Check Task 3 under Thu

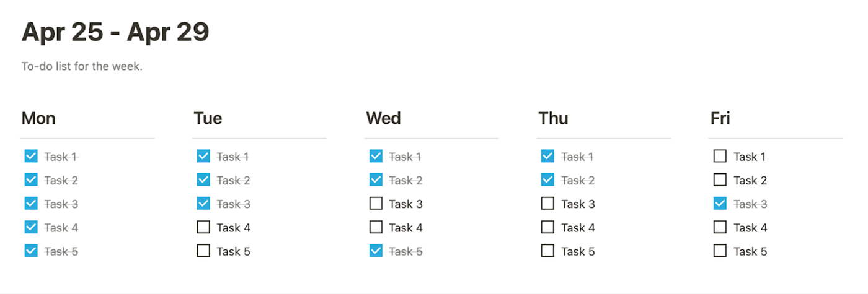547,204
